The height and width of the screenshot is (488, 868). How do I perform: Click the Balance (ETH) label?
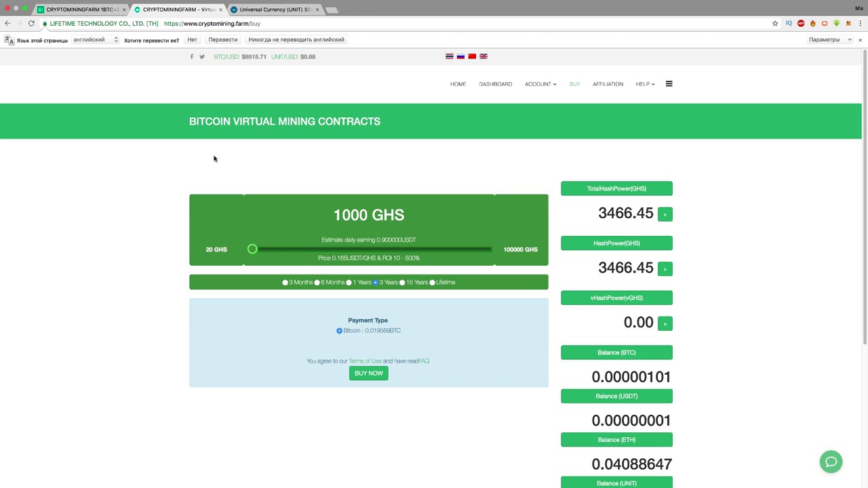click(x=616, y=440)
